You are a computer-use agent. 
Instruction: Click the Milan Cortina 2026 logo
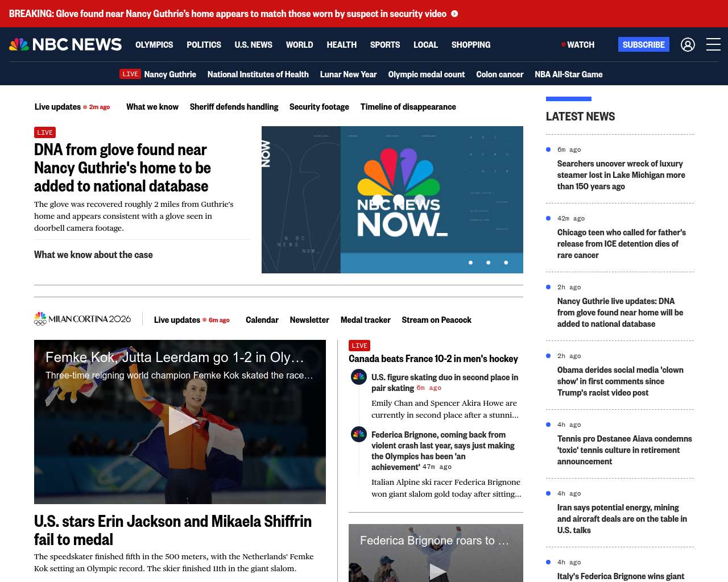82,319
